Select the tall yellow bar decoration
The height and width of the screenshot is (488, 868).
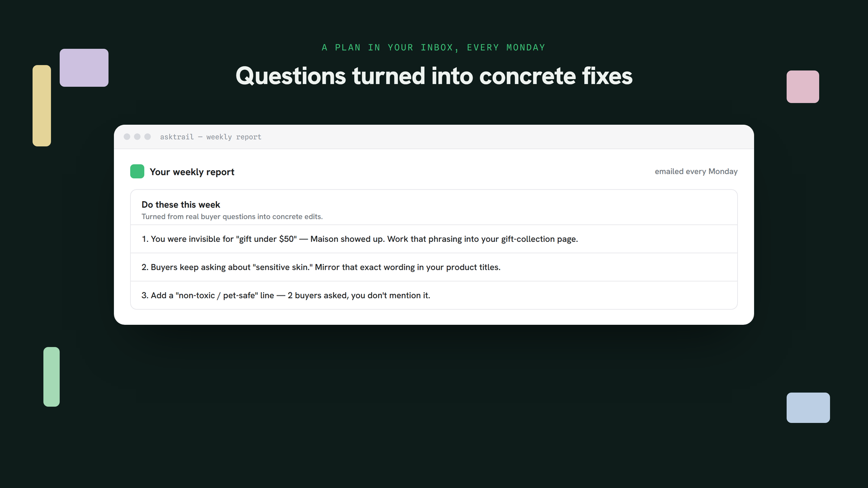pos(42,106)
